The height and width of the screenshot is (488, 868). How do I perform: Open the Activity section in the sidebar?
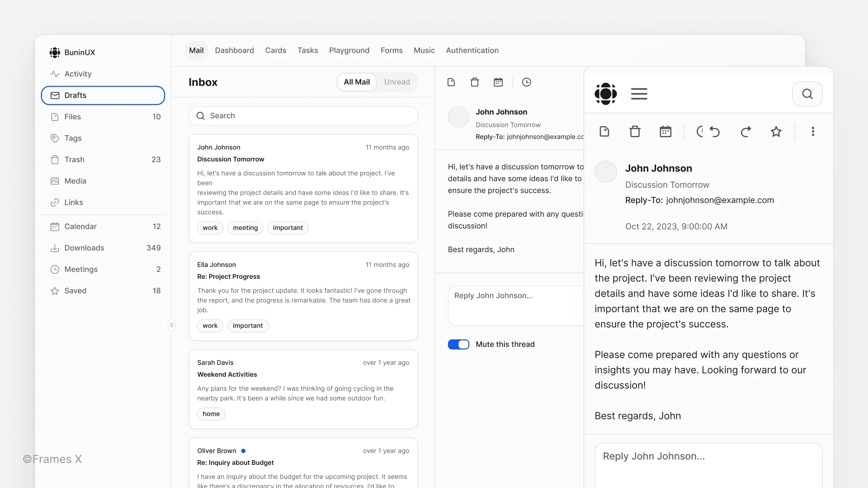point(103,74)
